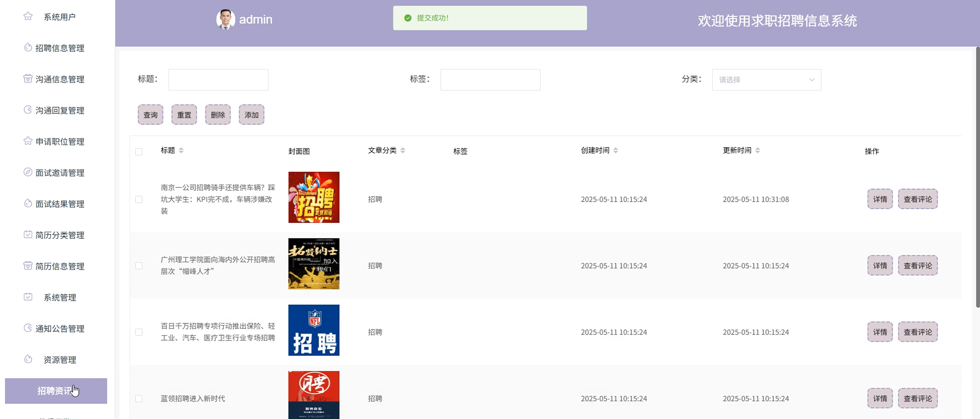Click 查看评论 for the 南京 recruitment article

coord(917,199)
